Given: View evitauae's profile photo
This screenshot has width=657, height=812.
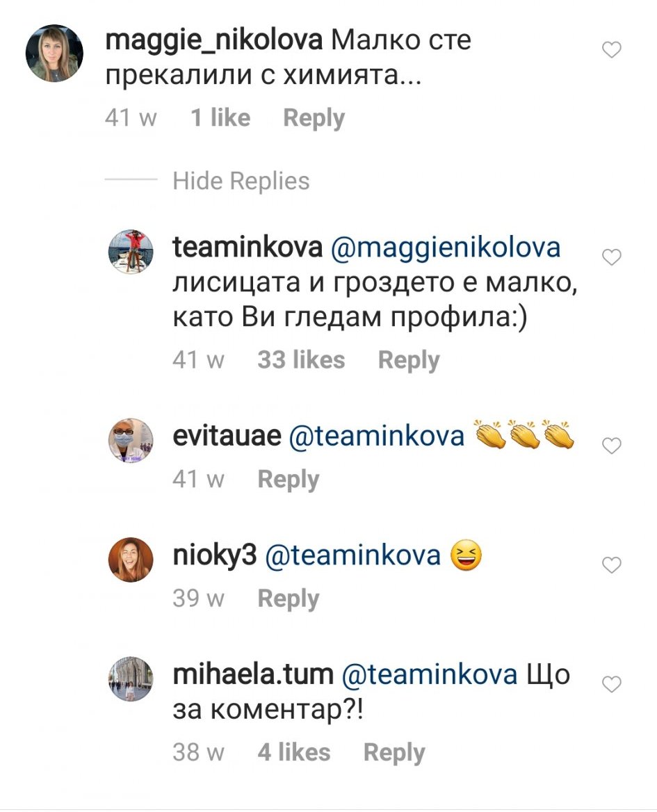Looking at the screenshot, I should click(131, 440).
